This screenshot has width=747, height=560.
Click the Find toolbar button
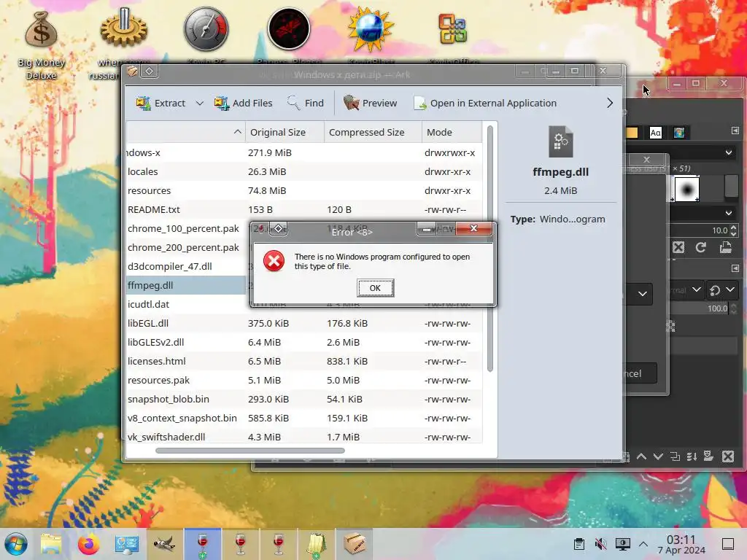pos(306,103)
